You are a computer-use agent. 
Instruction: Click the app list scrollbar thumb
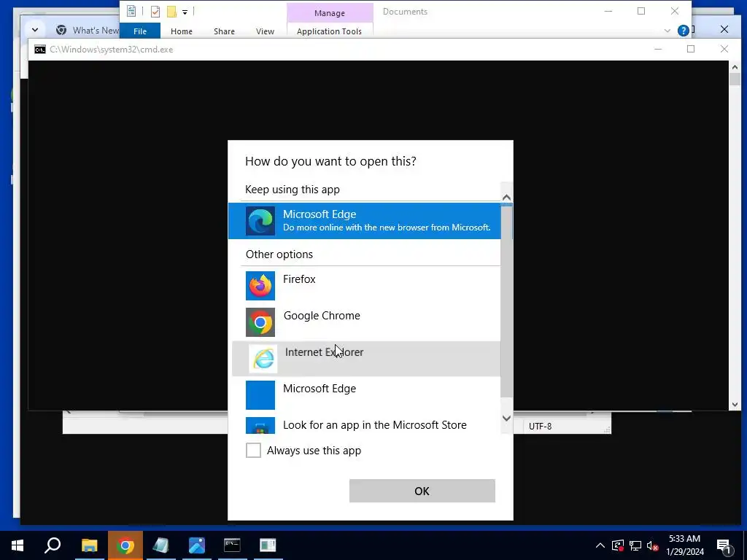[x=507, y=300]
